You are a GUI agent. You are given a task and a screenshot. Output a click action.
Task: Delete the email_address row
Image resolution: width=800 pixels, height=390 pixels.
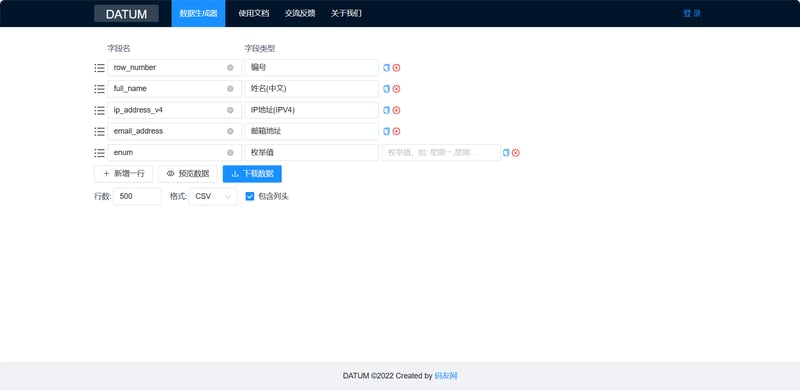pyautogui.click(x=396, y=131)
